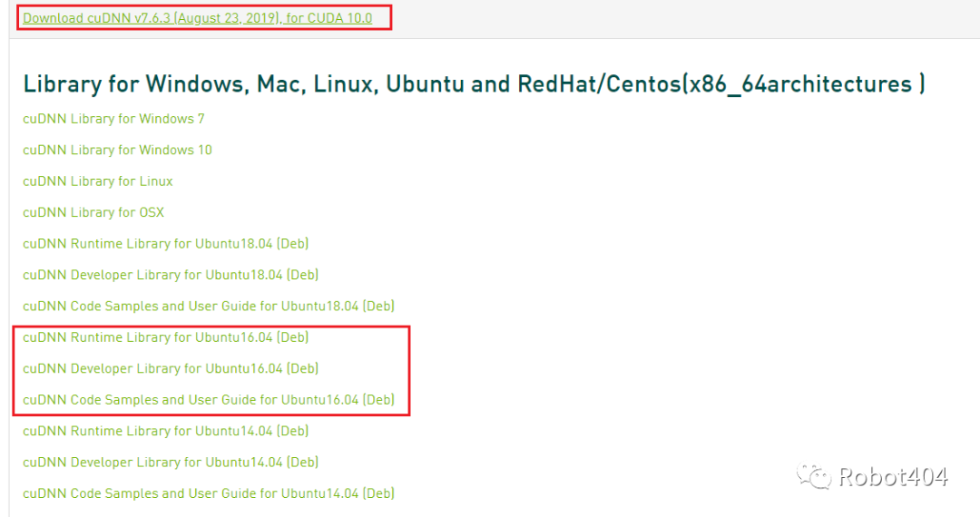
Task: Download cuDNN Library for Windows 7
Action: pos(113,119)
